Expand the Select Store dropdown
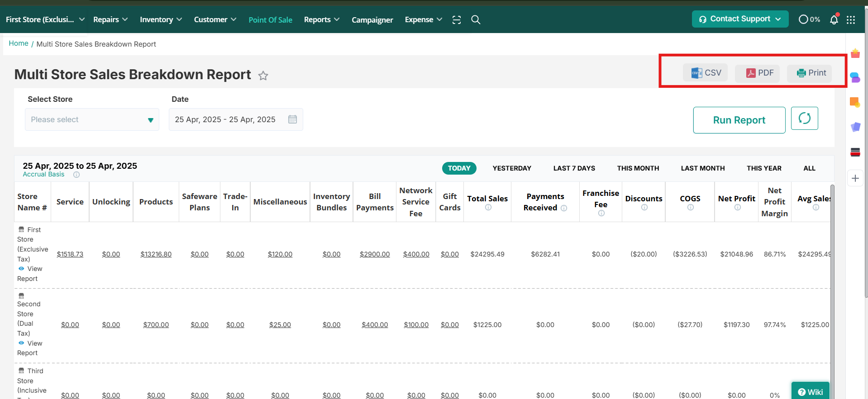 (x=92, y=119)
